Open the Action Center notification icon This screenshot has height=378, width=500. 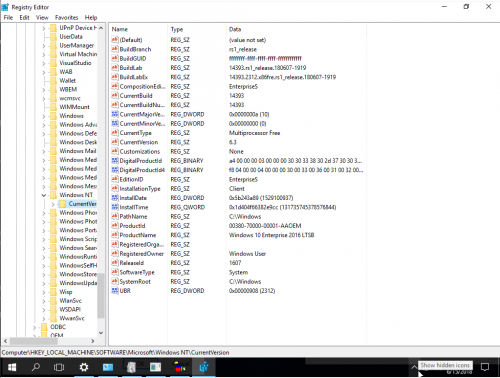(485, 367)
